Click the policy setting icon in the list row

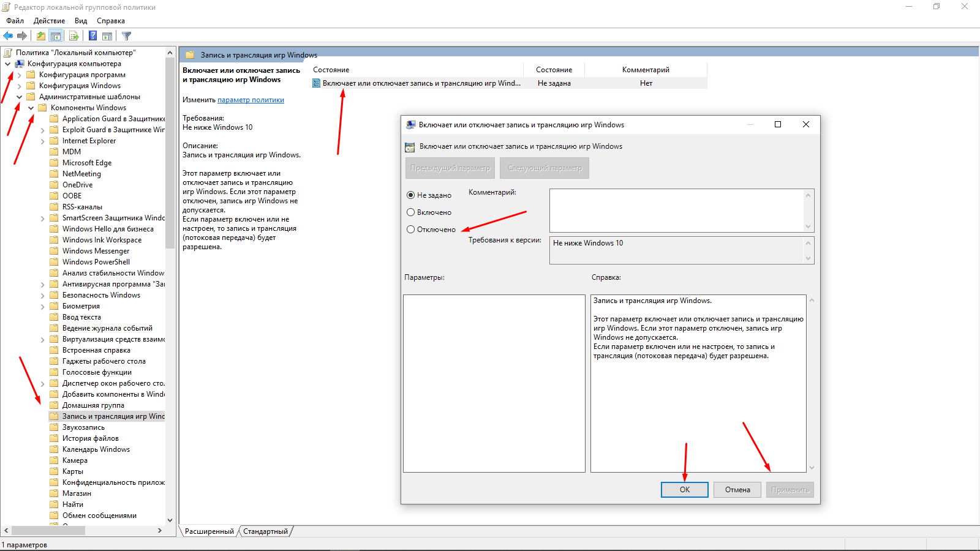pos(317,83)
